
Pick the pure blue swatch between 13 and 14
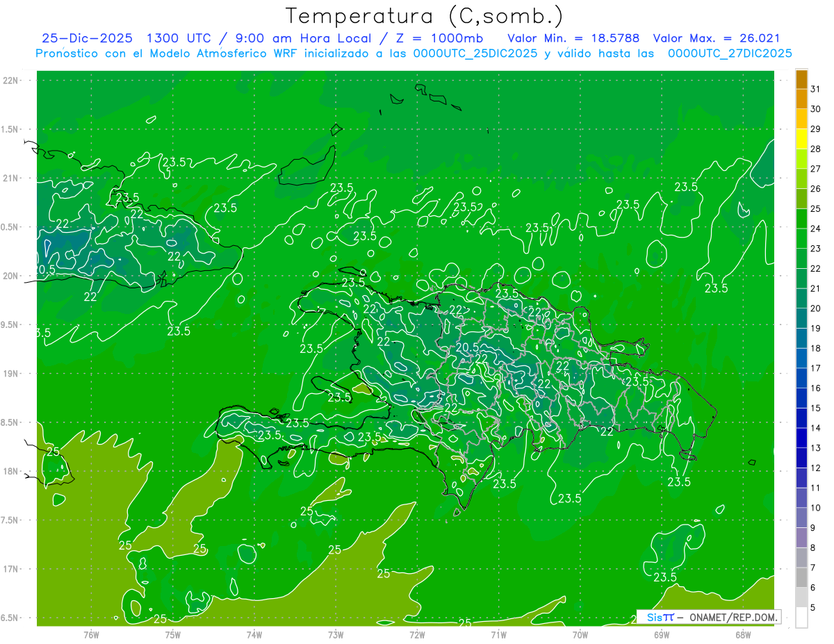pos(801,438)
